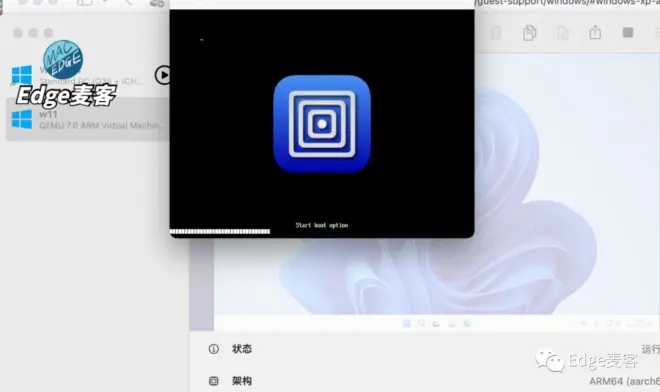Click the 状态 status row label
This screenshot has height=392, width=660.
point(242,349)
